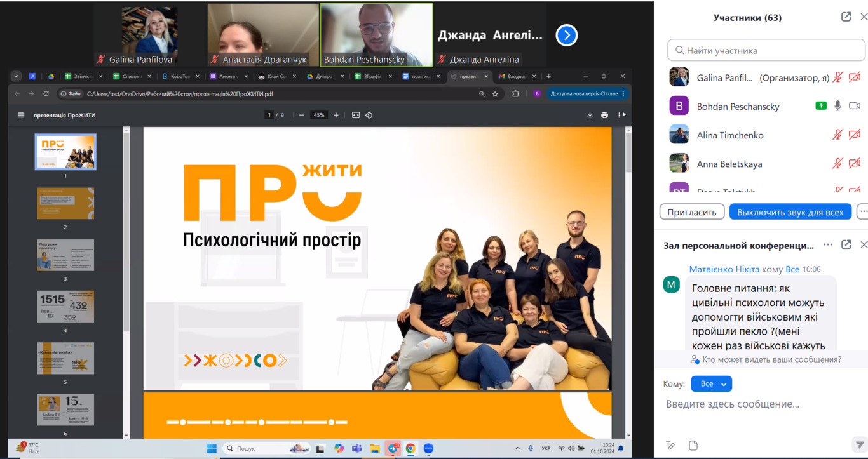Screen dimensions: 868x459
Task: Bookmark the page with star icon
Action: (495, 94)
